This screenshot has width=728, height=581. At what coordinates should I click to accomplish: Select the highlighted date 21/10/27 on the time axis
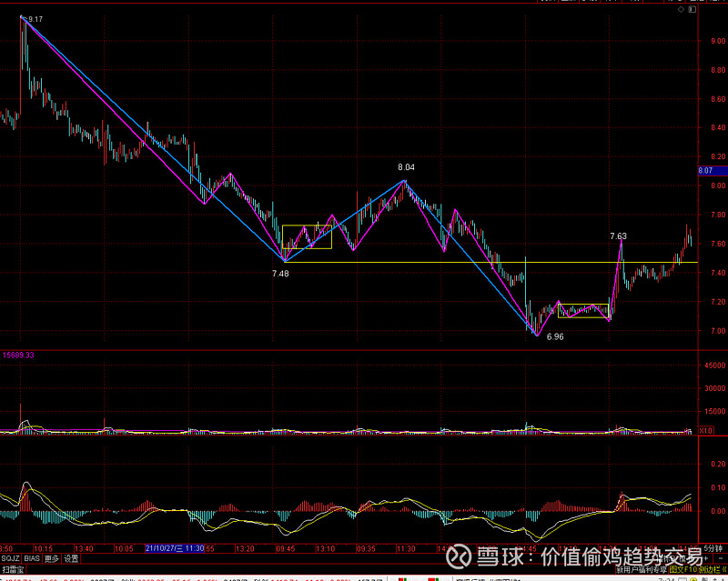pos(175,548)
